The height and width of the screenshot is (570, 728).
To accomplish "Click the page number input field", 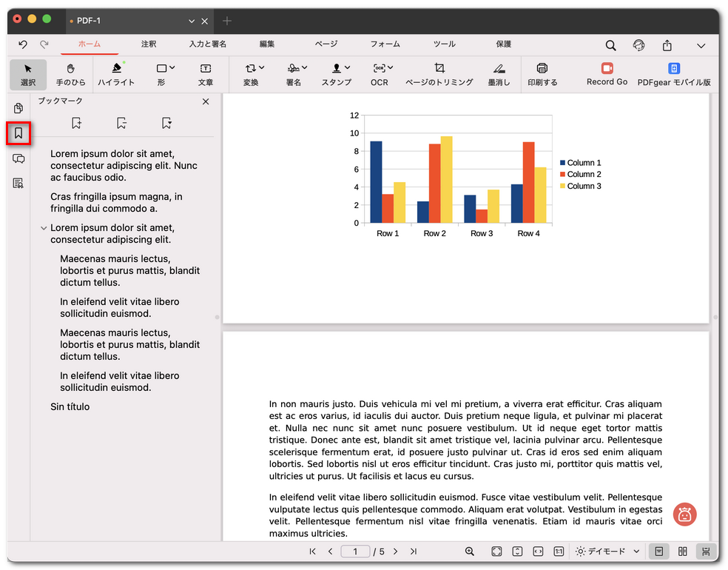I will pyautogui.click(x=355, y=551).
